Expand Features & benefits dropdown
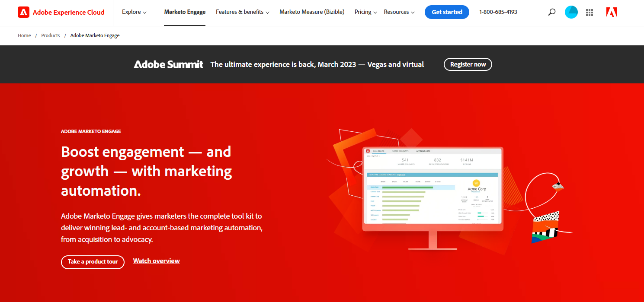The height and width of the screenshot is (302, 644). (x=243, y=12)
